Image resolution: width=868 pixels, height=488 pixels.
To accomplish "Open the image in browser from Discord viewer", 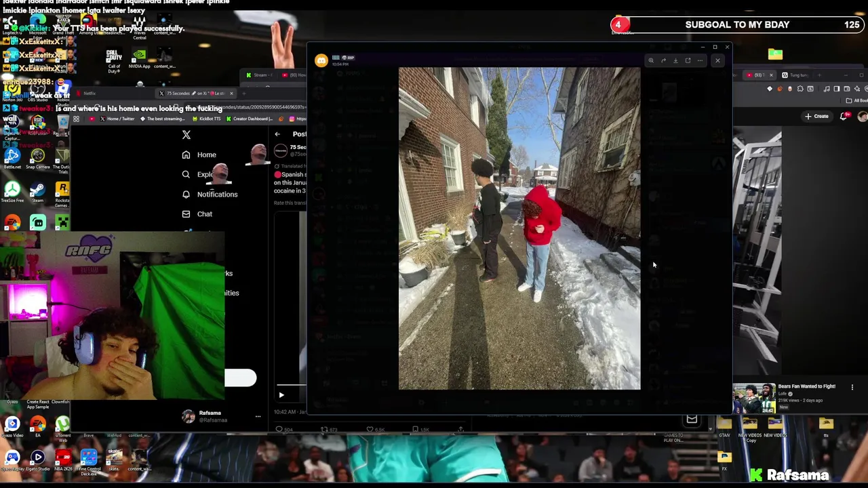I will point(688,61).
